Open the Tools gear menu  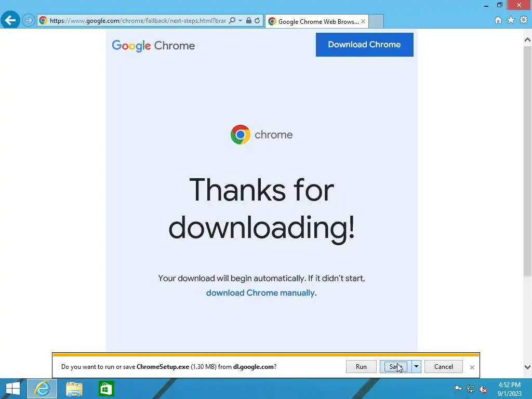524,20
